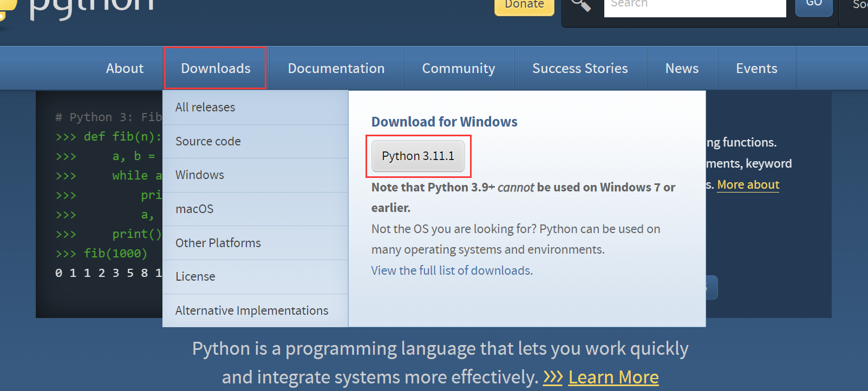Select Windows in the Downloads dropdown
Screen dimensions: 868x391
coord(255,175)
